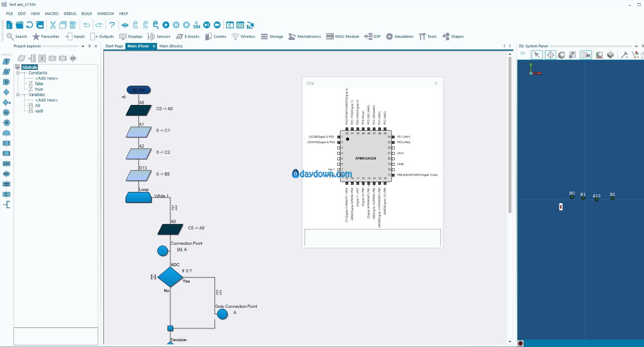Image resolution: width=644 pixels, height=347 pixels.
Task: Cut selection with scissors icon
Action: pyautogui.click(x=53, y=25)
